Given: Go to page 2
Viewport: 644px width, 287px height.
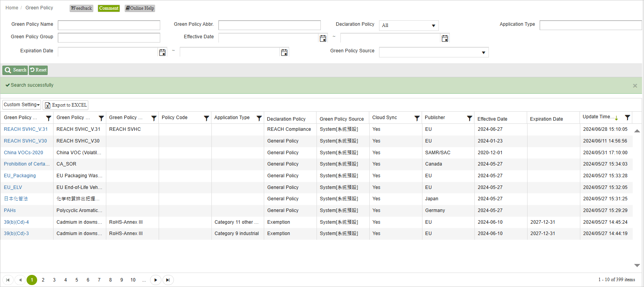Looking at the screenshot, I should click(x=43, y=280).
